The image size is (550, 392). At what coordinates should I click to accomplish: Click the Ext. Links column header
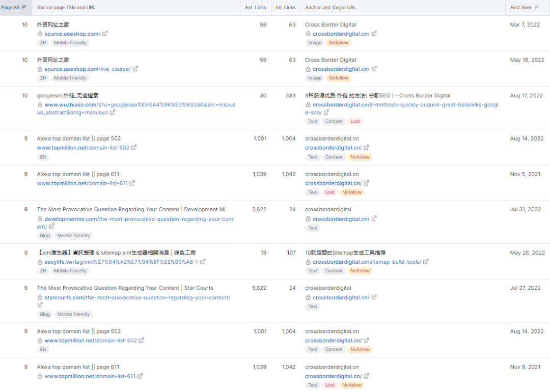point(256,8)
